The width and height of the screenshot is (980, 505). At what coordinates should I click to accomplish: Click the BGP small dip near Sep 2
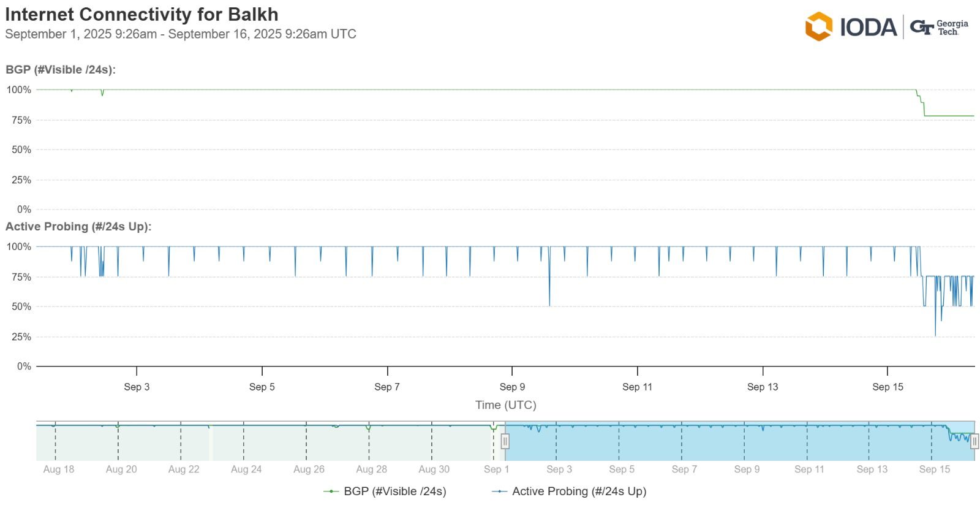pyautogui.click(x=102, y=94)
